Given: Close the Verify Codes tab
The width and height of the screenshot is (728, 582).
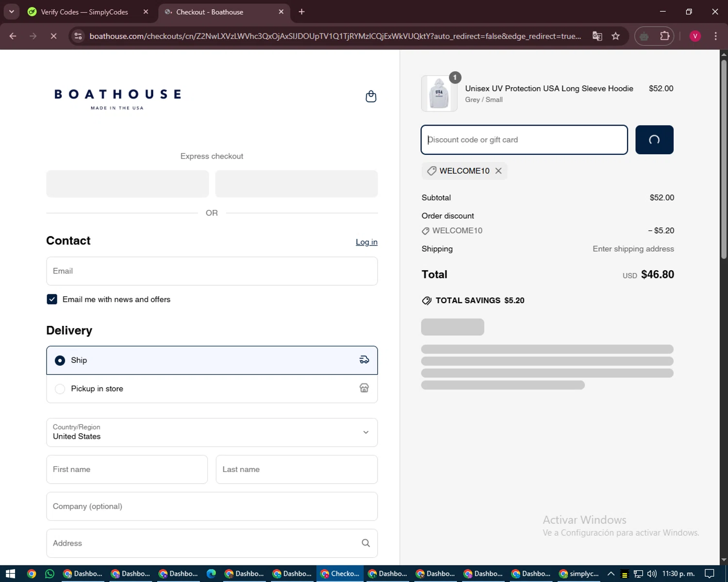Looking at the screenshot, I should pyautogui.click(x=146, y=12).
